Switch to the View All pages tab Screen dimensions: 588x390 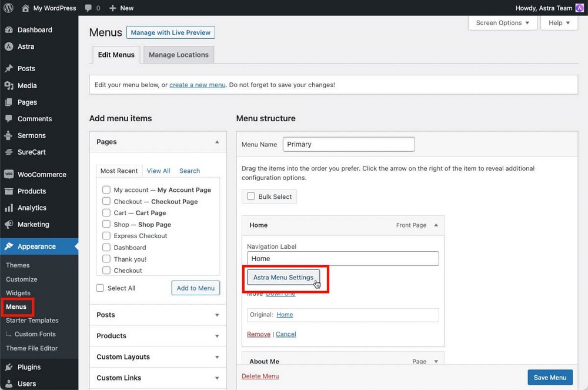[x=158, y=171]
